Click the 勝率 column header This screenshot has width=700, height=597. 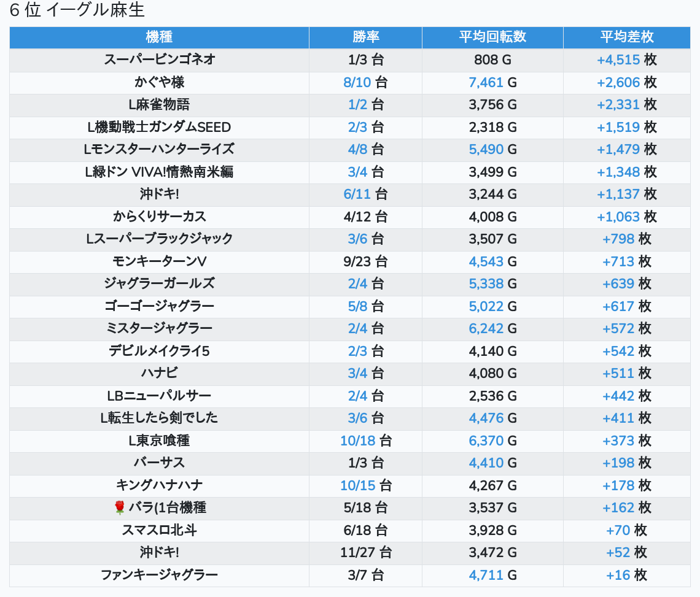(x=365, y=37)
